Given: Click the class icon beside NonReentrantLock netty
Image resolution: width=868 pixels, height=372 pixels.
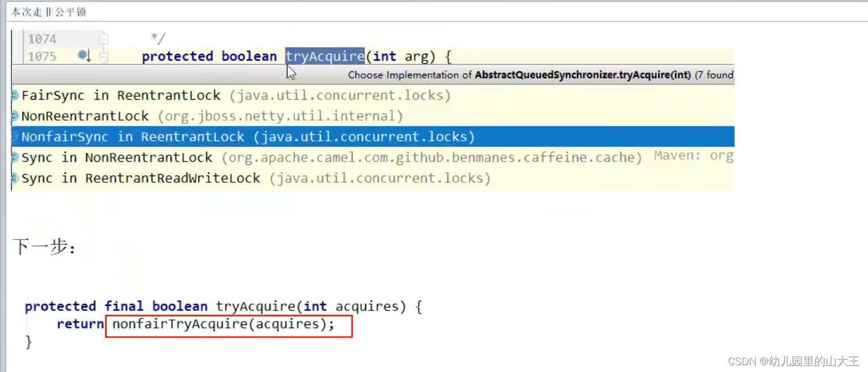Looking at the screenshot, I should coord(15,116).
